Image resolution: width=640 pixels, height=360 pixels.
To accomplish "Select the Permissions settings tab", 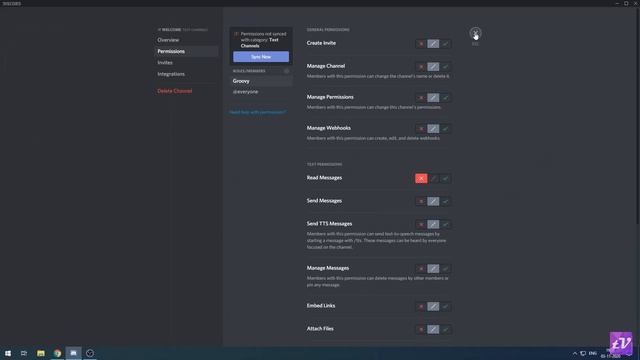I will click(187, 51).
